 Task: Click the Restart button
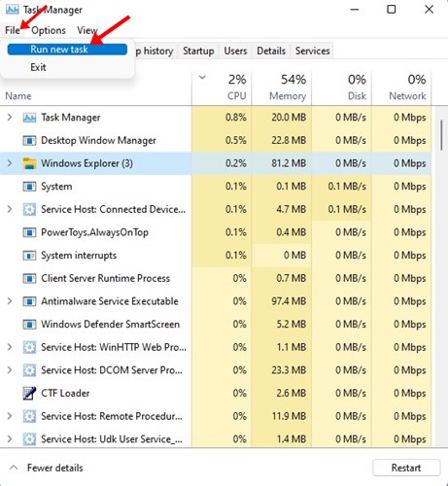(x=406, y=468)
